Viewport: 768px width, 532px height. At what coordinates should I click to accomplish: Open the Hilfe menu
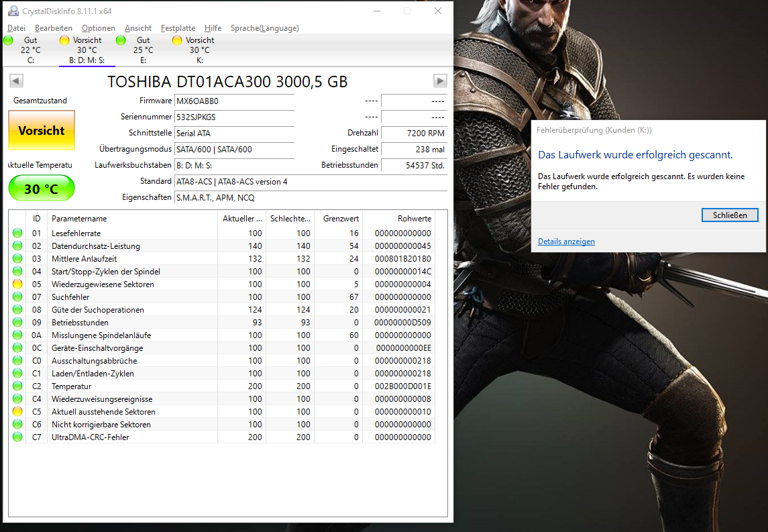pos(213,28)
